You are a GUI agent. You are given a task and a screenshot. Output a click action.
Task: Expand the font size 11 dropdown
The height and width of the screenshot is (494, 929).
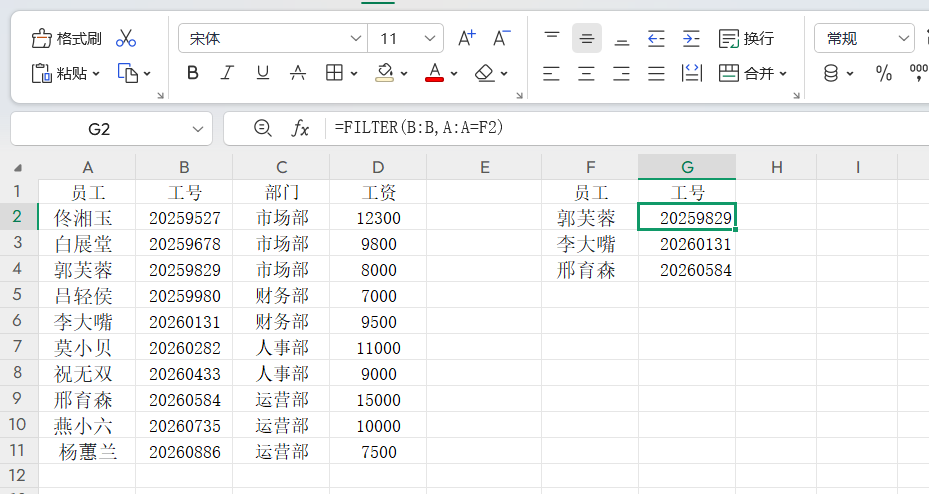(x=431, y=39)
